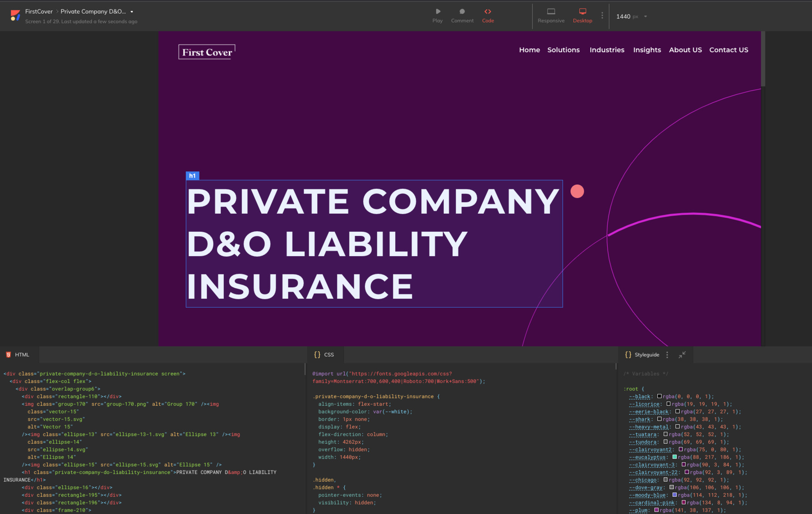Click the --chicago variable name
Screen dimensions: 812x514
pyautogui.click(x=643, y=480)
